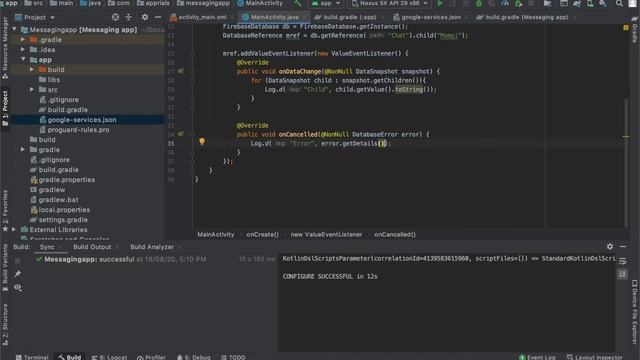This screenshot has height=360, width=640.
Task: Toggle the eye view filter in Build panel
Action: coord(18,287)
